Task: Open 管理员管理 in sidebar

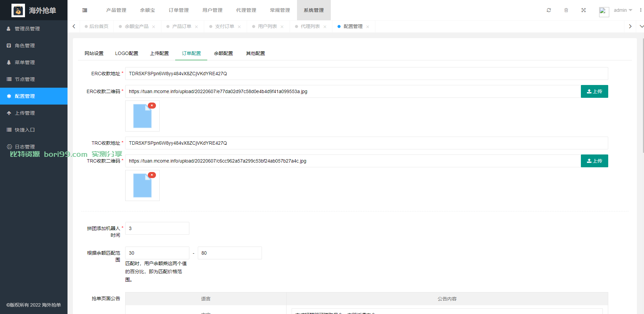Action: [x=34, y=29]
